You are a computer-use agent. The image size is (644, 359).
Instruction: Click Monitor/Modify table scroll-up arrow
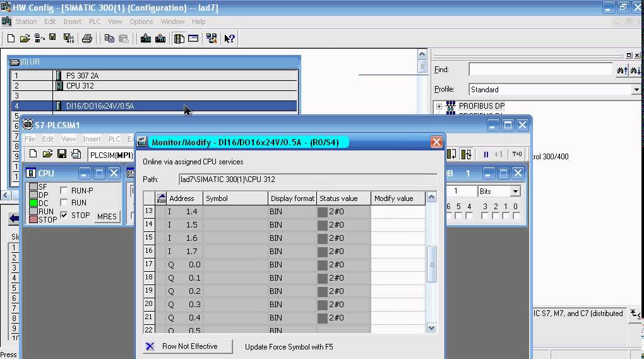(431, 197)
